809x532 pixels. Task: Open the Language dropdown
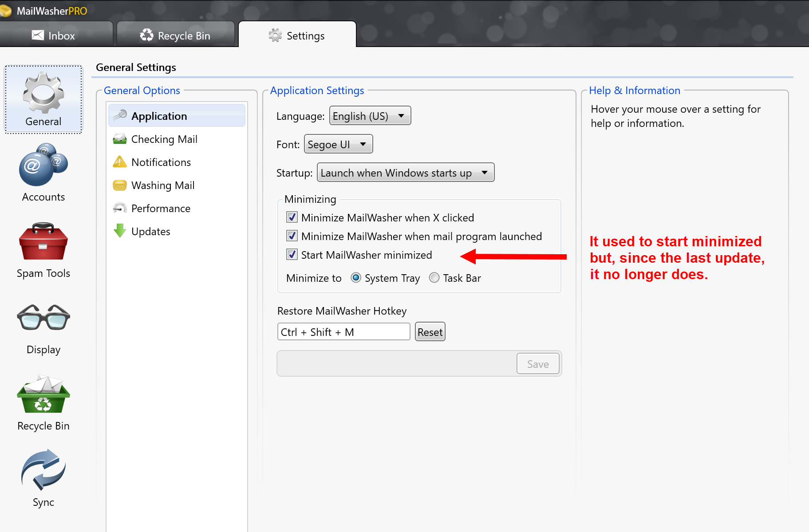coord(370,116)
